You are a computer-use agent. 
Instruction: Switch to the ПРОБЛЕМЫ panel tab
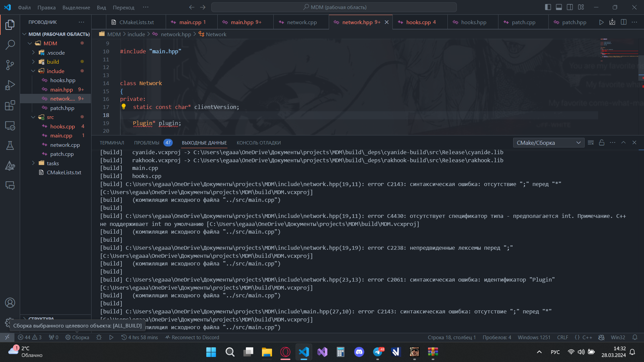click(147, 143)
